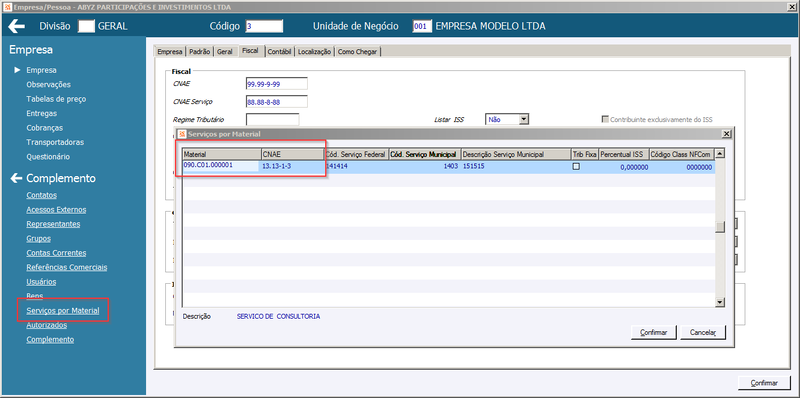Click municipal service code cell 1403
Viewport: 800px width, 398px height.
click(424, 167)
